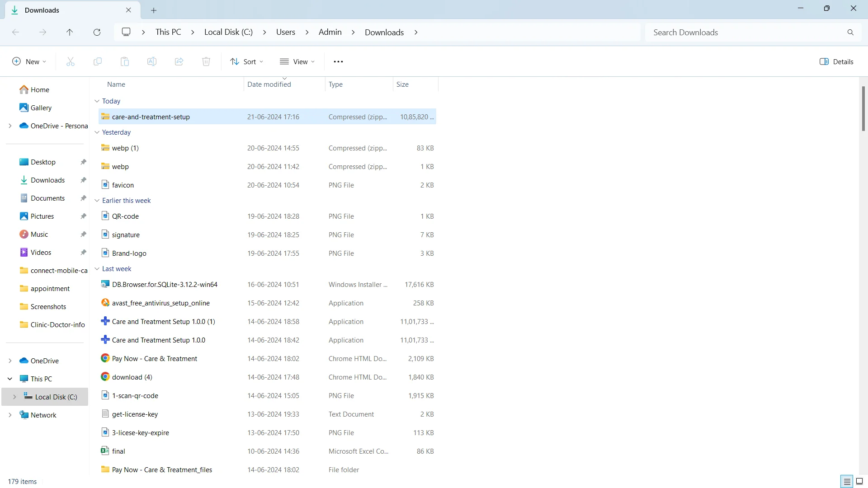Collapse the Last week group
The image size is (868, 488).
[x=97, y=269]
